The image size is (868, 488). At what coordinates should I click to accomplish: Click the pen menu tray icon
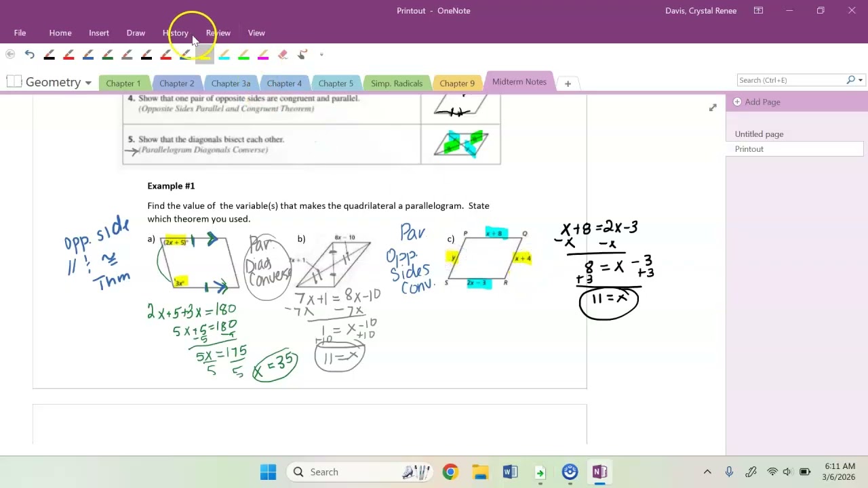pos(751,472)
